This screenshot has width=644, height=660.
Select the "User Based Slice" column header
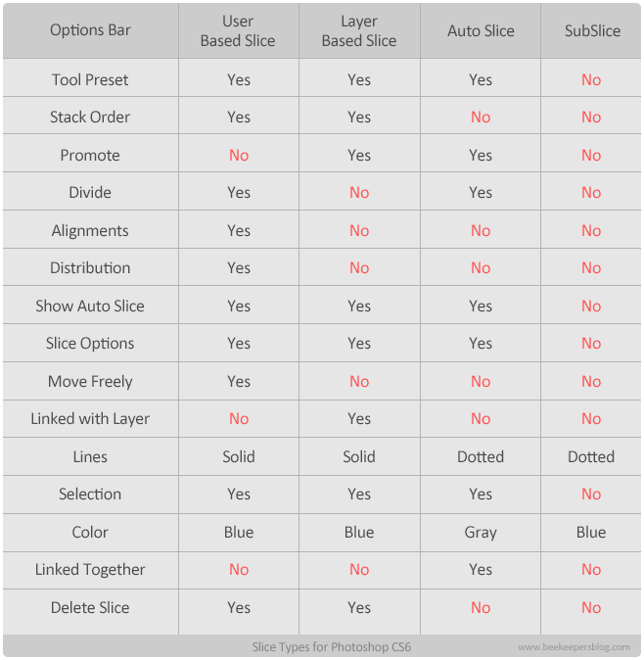click(238, 31)
